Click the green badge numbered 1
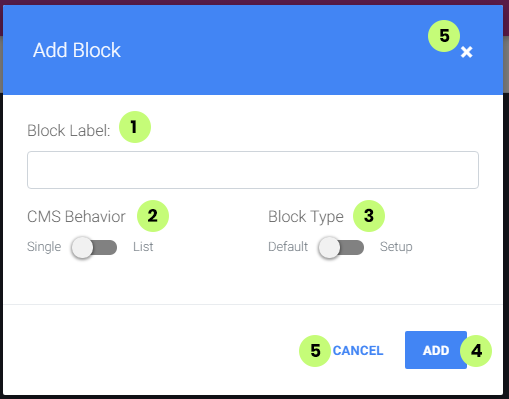This screenshot has width=509, height=399. coord(135,127)
